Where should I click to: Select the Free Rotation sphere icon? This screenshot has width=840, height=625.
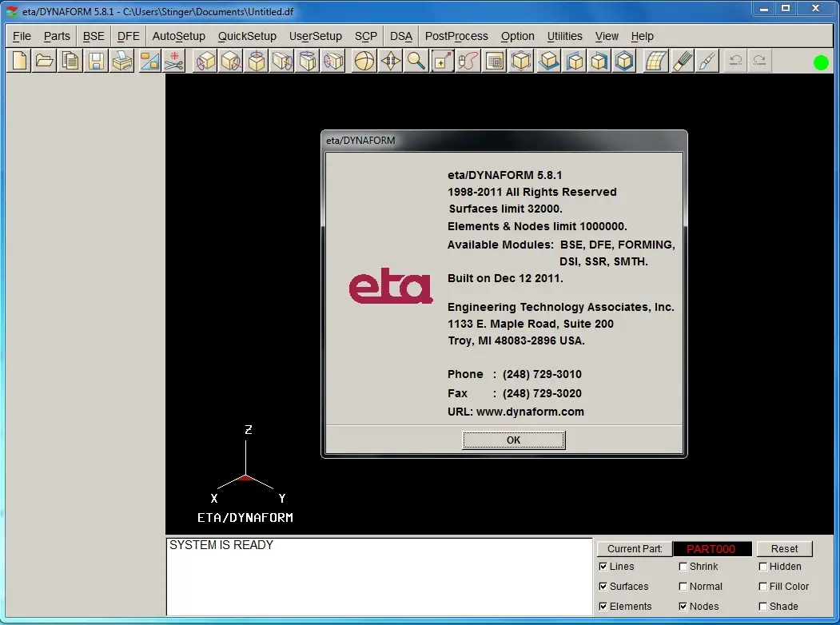tap(364, 61)
